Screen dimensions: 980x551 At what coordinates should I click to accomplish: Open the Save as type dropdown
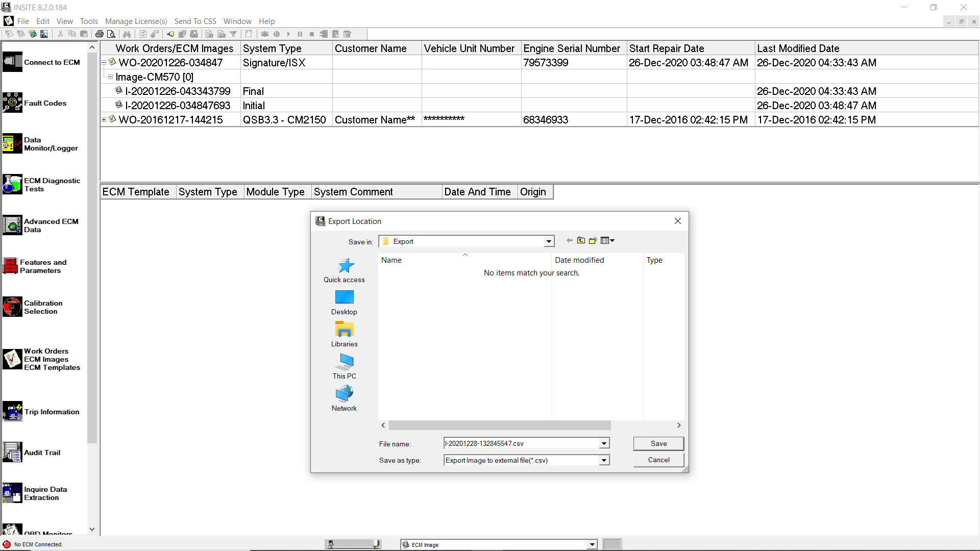point(604,460)
